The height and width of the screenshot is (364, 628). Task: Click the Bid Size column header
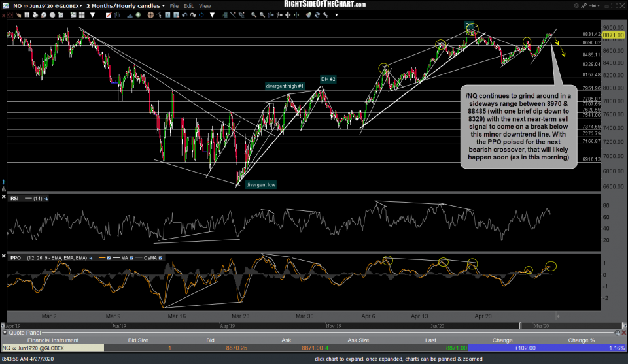click(138, 340)
